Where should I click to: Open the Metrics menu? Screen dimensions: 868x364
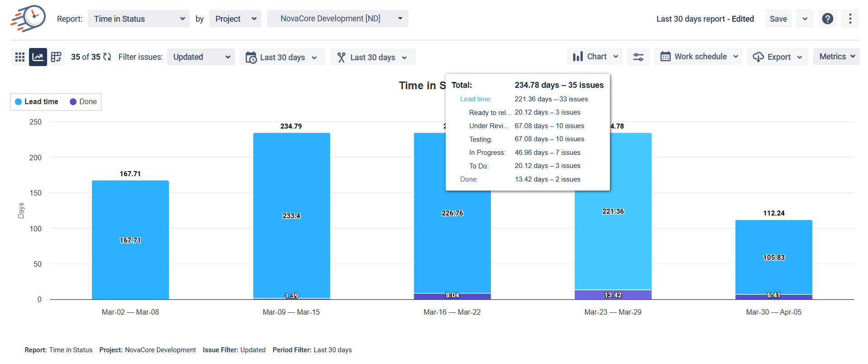point(836,57)
